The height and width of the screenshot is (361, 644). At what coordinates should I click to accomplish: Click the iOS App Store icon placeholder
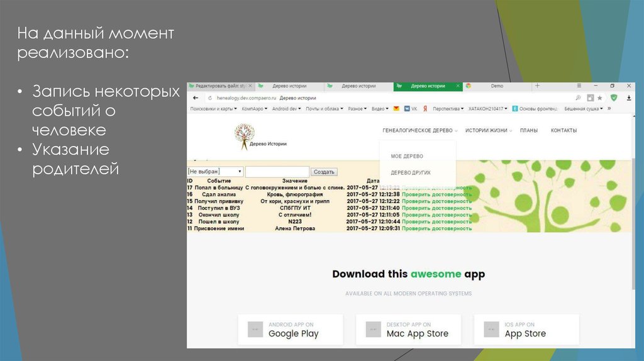(x=491, y=330)
